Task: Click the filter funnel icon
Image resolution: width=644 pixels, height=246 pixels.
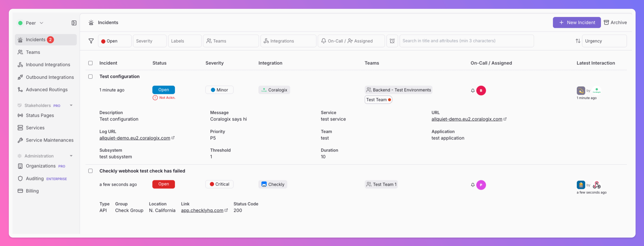Action: click(91, 41)
